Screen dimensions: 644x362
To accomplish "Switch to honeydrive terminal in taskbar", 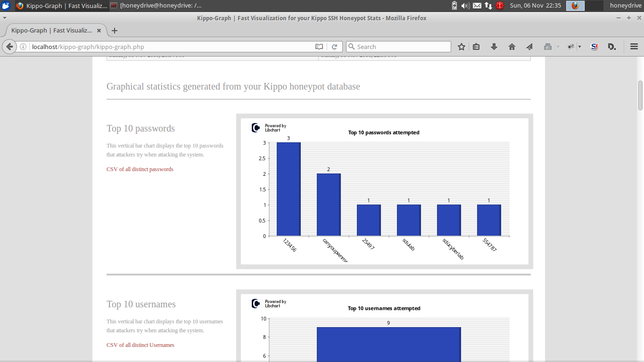I will pyautogui.click(x=156, y=6).
